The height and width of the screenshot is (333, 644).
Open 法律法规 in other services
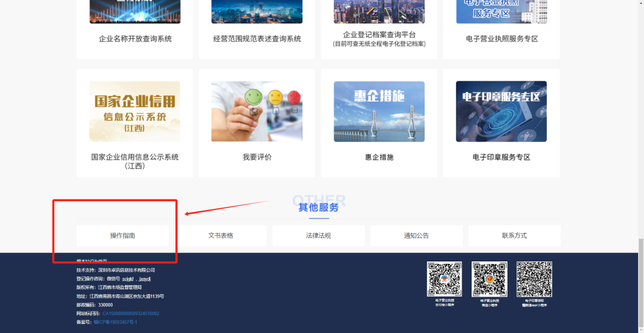point(318,236)
